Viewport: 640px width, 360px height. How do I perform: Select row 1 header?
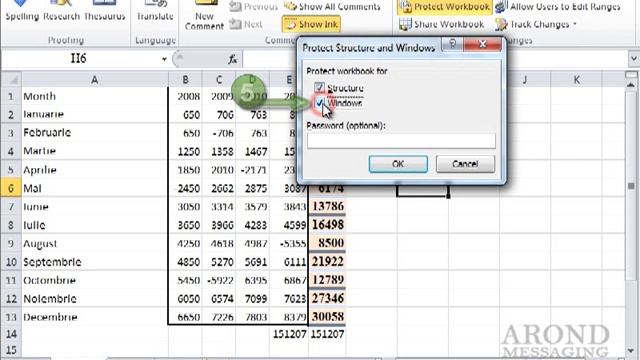click(11, 96)
